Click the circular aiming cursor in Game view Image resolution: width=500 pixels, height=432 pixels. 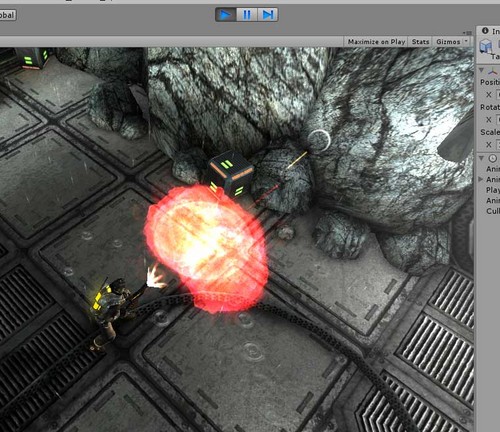point(319,140)
